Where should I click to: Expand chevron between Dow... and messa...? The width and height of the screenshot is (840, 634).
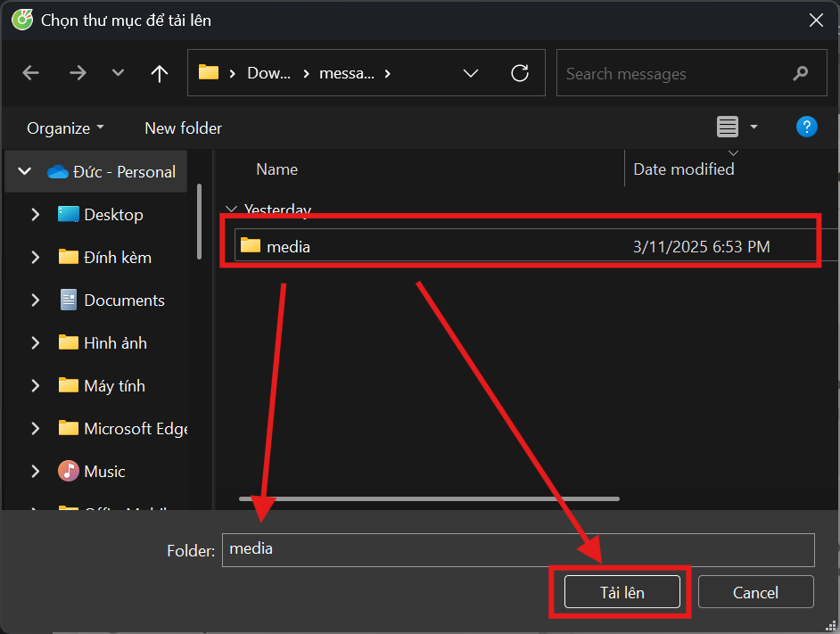pyautogui.click(x=306, y=73)
